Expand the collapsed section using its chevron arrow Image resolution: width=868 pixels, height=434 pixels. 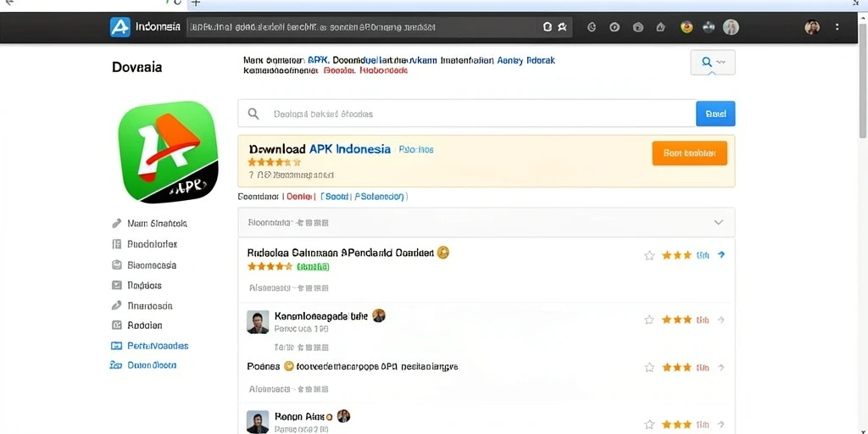click(719, 223)
